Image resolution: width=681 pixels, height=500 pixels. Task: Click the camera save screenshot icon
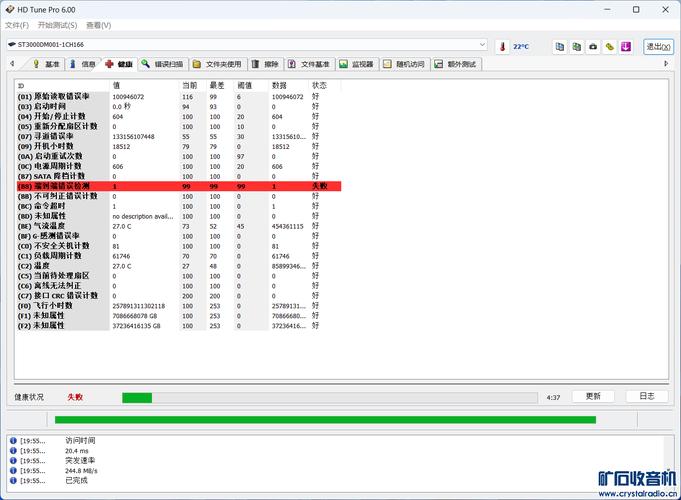click(x=593, y=46)
